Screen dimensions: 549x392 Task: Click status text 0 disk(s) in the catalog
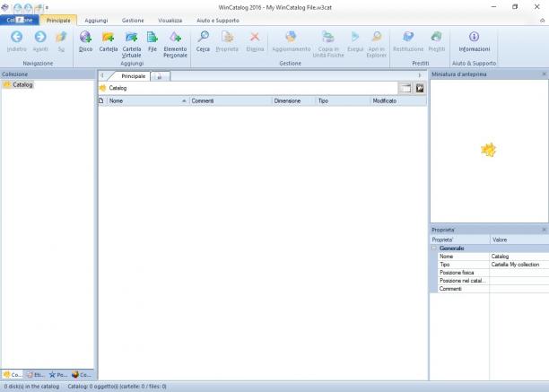click(x=31, y=387)
